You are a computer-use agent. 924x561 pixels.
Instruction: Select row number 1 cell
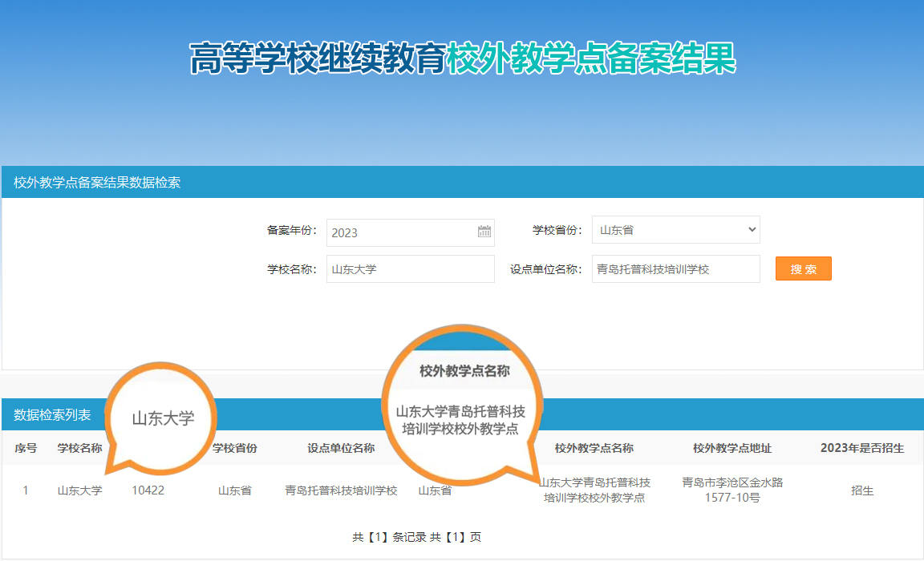tap(26, 490)
